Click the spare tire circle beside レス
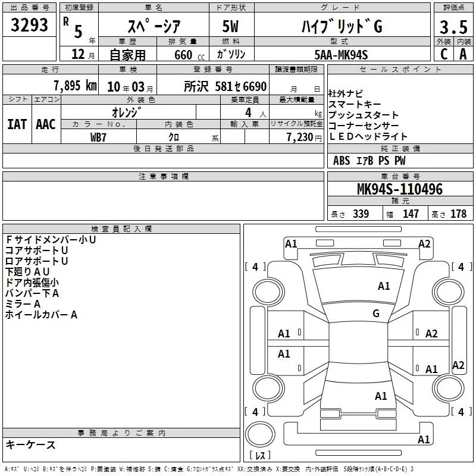The width and height of the screenshot is (476, 476). 260,435
